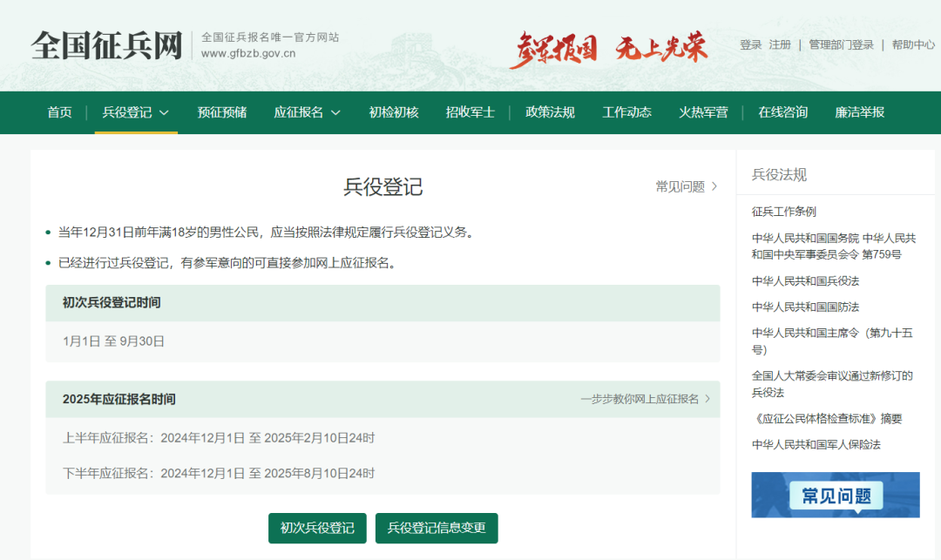Expand the 兵役登记 dropdown menu
This screenshot has height=560, width=941.
click(135, 112)
